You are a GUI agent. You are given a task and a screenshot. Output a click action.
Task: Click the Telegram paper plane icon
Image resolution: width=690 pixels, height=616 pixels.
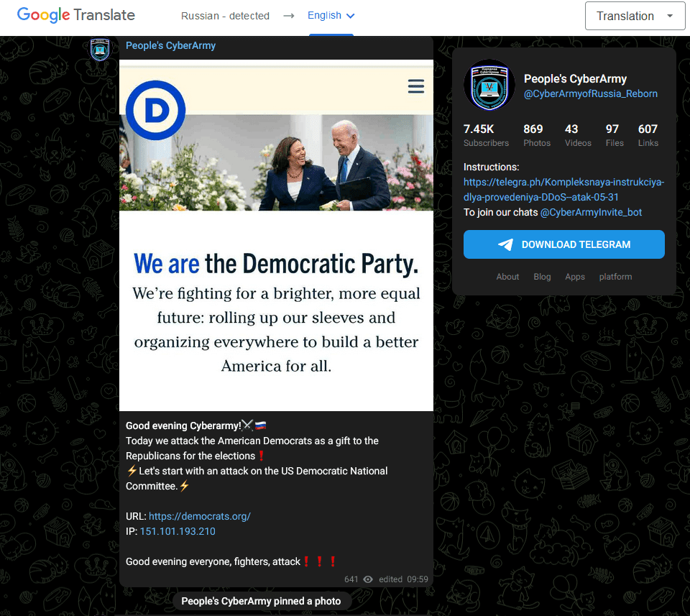(x=505, y=244)
